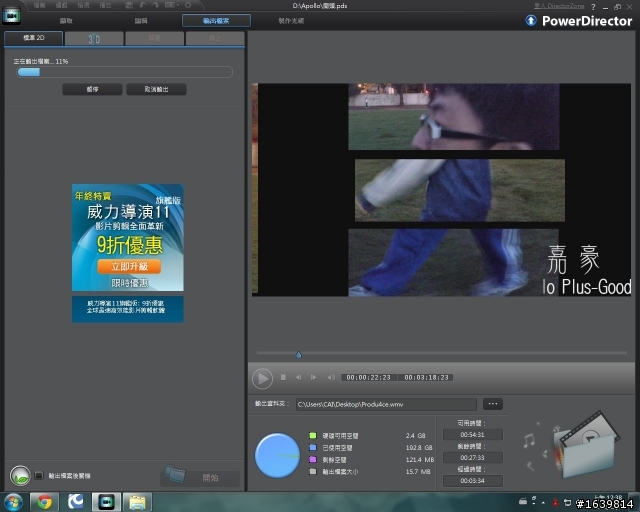Click the 2.4 GB free space value

[416, 436]
